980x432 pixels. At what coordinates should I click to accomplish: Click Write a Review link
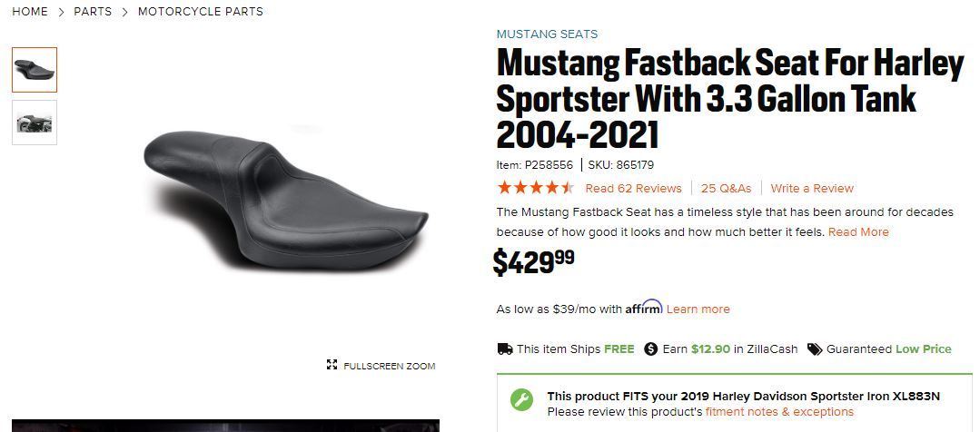click(812, 189)
